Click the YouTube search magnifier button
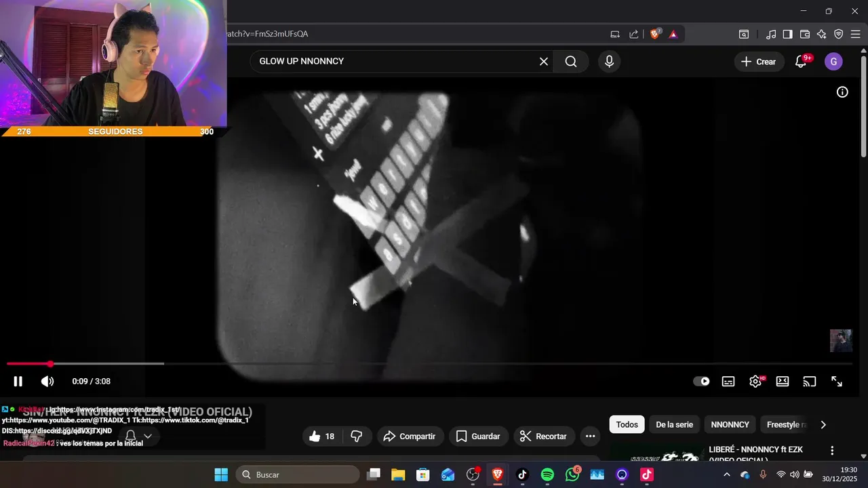This screenshot has height=488, width=868. pyautogui.click(x=571, y=62)
